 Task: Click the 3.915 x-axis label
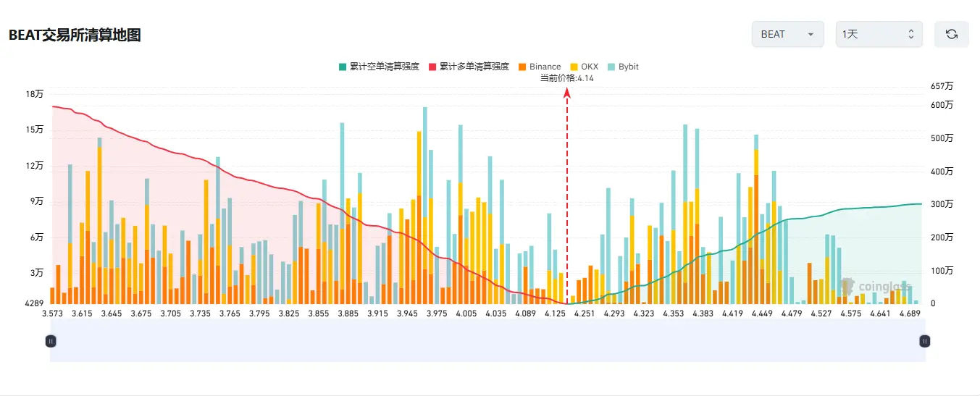(x=377, y=313)
